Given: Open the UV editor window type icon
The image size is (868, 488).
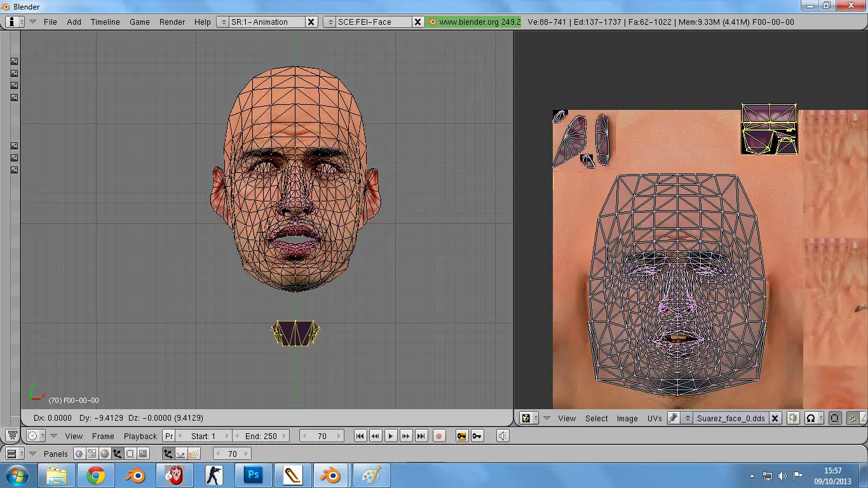Looking at the screenshot, I should pos(529,418).
